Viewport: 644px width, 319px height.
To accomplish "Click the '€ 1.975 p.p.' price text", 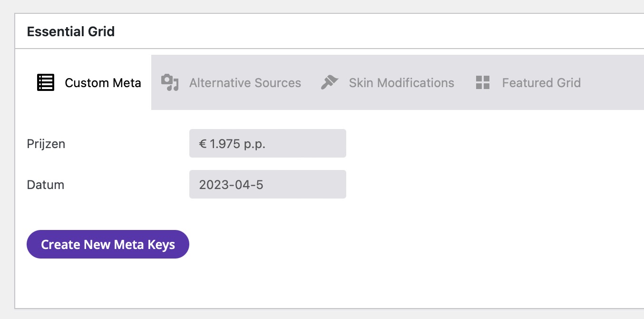I will coord(232,144).
